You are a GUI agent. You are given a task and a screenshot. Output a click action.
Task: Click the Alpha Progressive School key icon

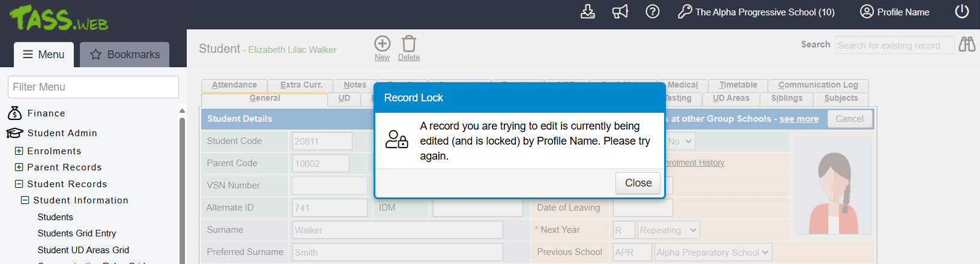click(x=685, y=12)
